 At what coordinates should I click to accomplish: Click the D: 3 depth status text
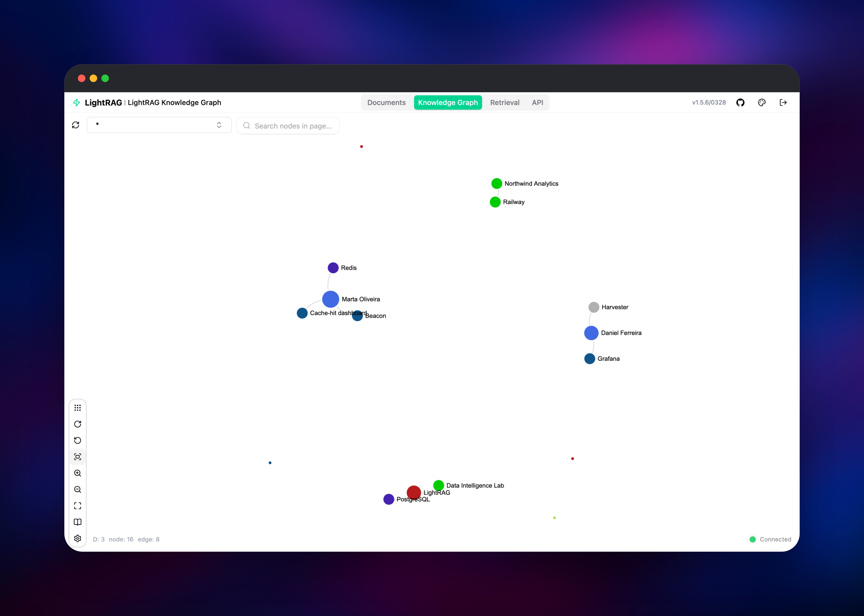99,539
